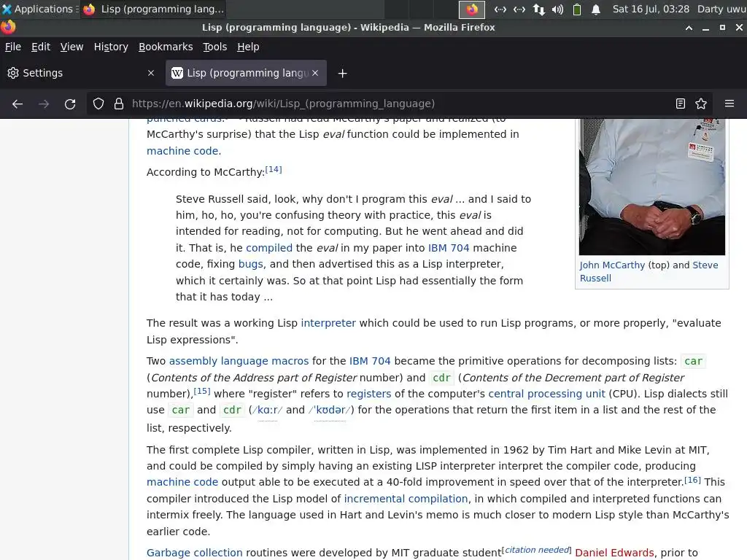Click the citation needed tag
The width and height of the screenshot is (747, 560).
[x=536, y=550]
